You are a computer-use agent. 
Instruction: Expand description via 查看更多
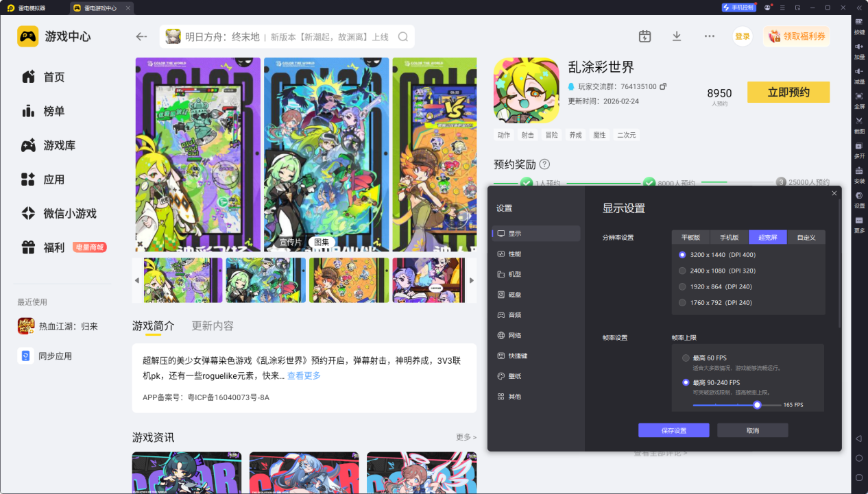304,375
